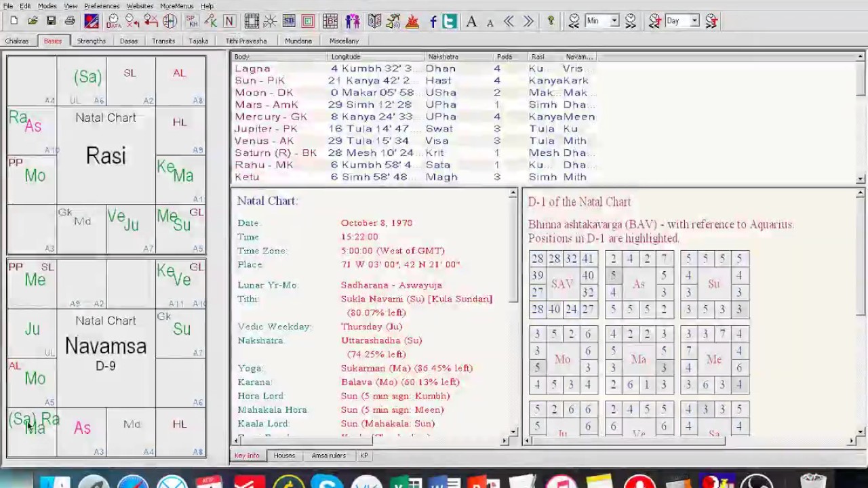
Task: Click the open book icon
Action: [374, 21]
